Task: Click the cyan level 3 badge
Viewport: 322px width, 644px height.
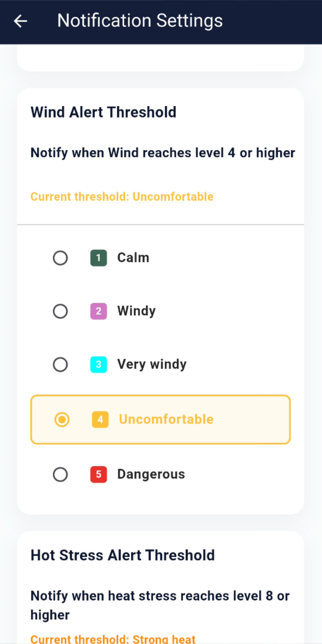Action: [x=99, y=365]
